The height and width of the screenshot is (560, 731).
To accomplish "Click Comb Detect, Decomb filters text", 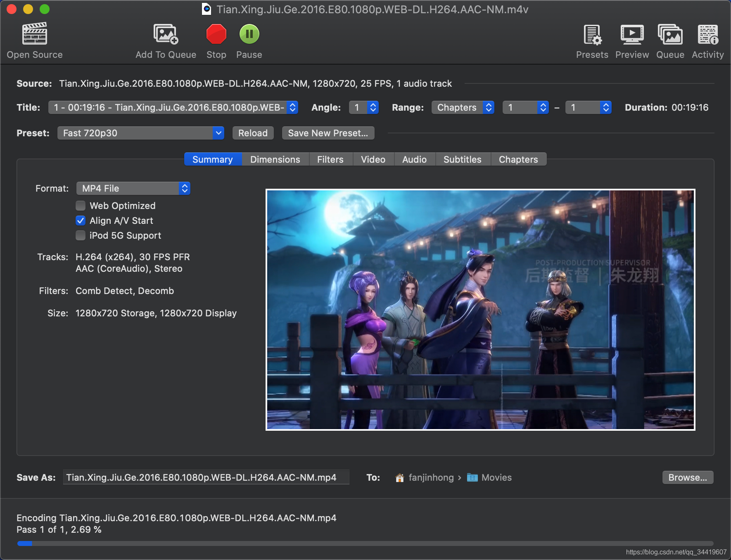I will (125, 291).
